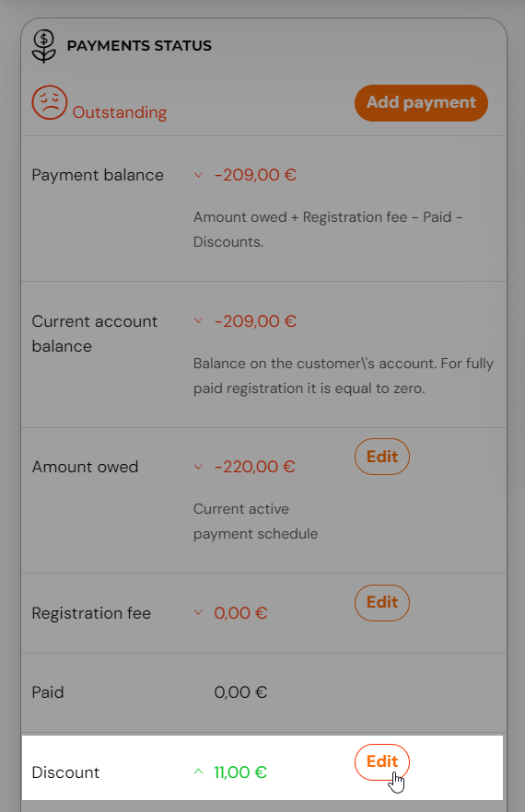Click the green up chevron beside Discount
The width and height of the screenshot is (525, 812).
tap(198, 771)
